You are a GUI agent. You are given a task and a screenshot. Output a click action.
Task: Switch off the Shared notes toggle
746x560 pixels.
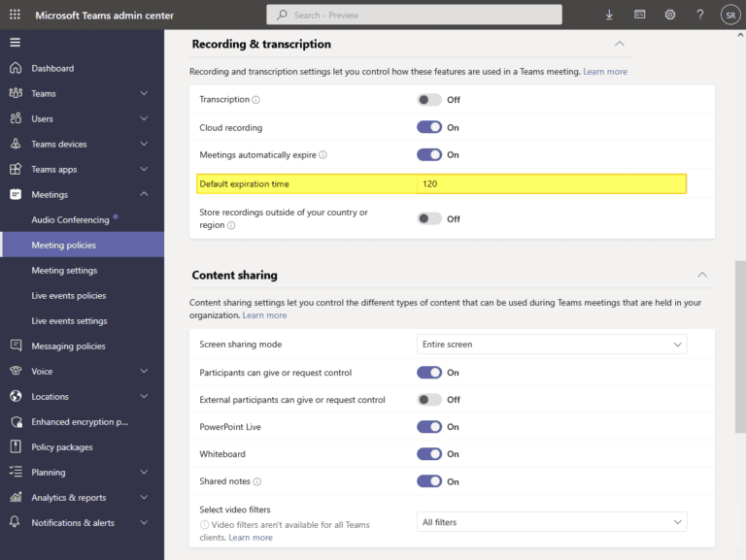pyautogui.click(x=429, y=481)
